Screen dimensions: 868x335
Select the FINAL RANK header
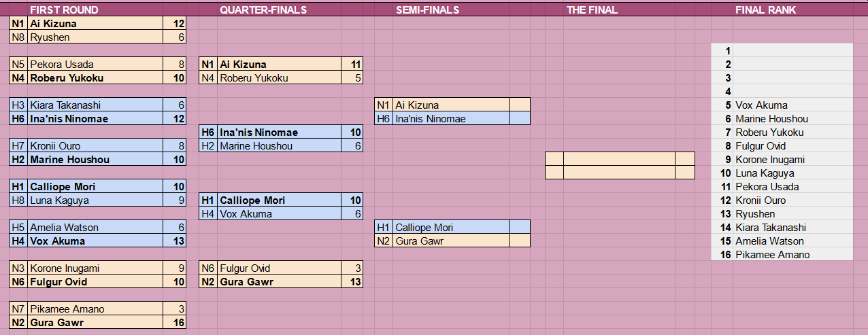click(765, 10)
